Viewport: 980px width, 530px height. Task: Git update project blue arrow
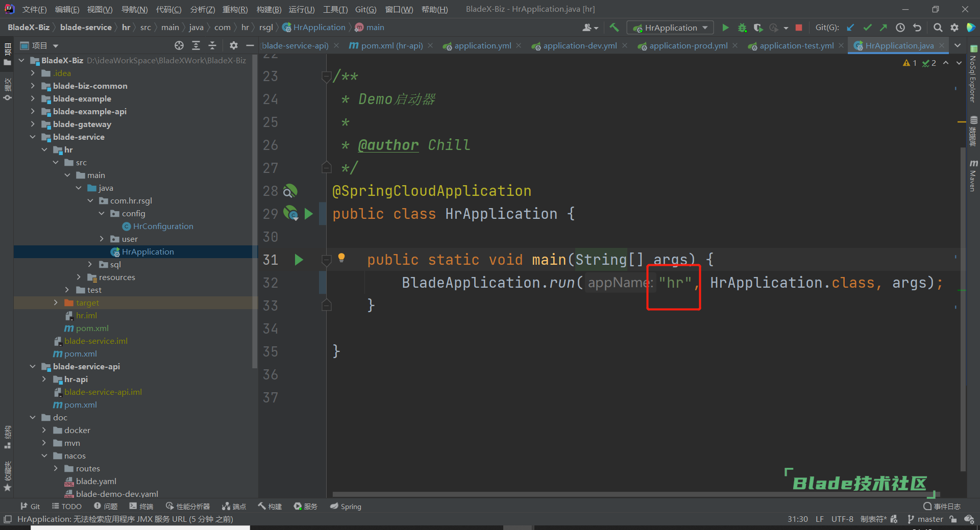850,28
